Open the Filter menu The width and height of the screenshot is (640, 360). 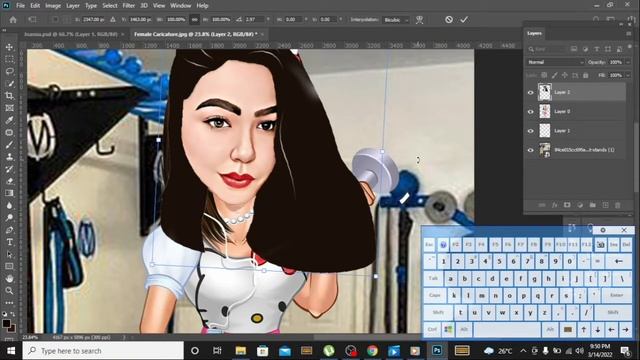(129, 6)
